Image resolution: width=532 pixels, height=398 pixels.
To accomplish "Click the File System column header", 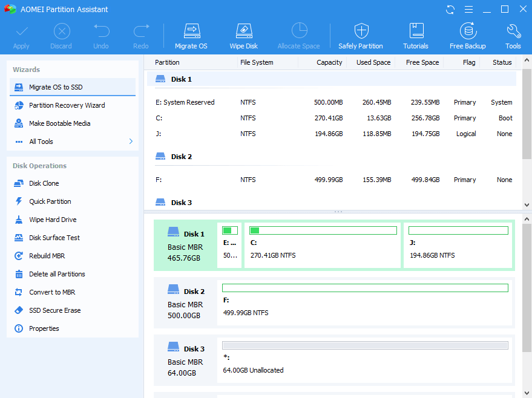I will pos(257,62).
